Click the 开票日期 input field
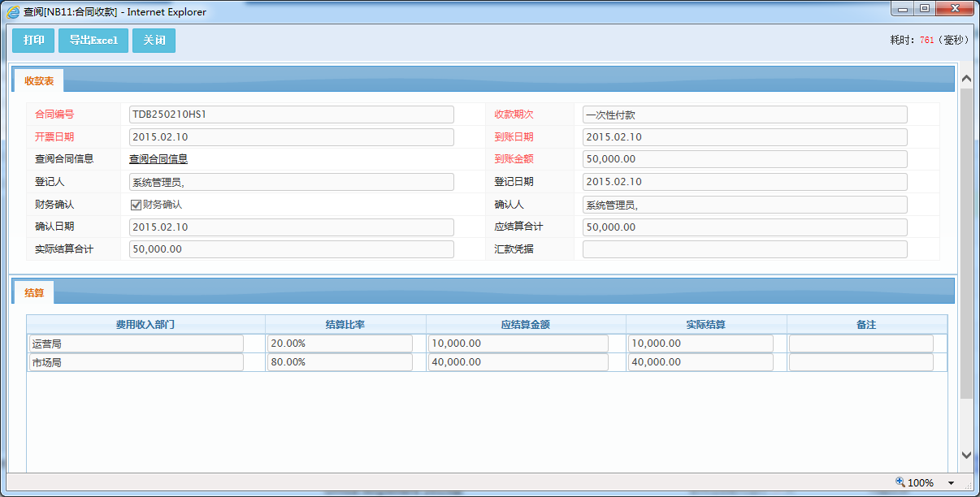Viewport: 980px width, 497px height. [x=292, y=137]
